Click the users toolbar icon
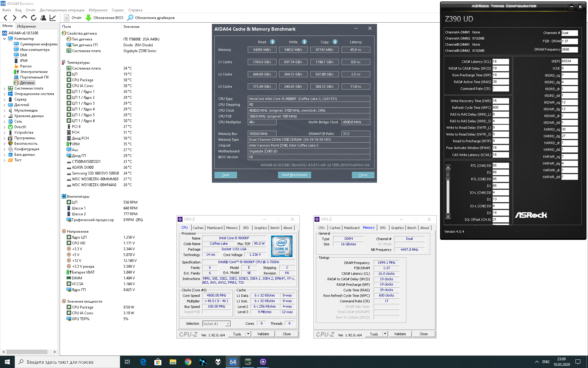This screenshot has width=588, height=368. click(x=43, y=18)
